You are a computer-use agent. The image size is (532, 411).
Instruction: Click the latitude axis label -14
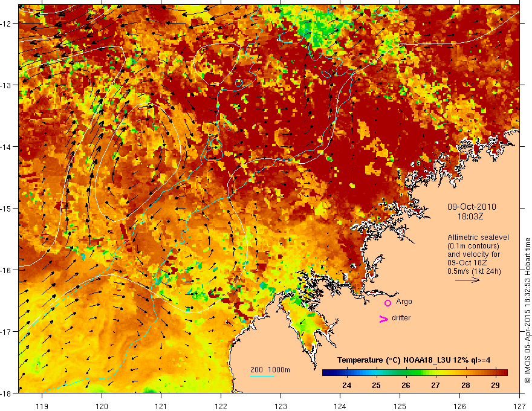tap(6, 147)
